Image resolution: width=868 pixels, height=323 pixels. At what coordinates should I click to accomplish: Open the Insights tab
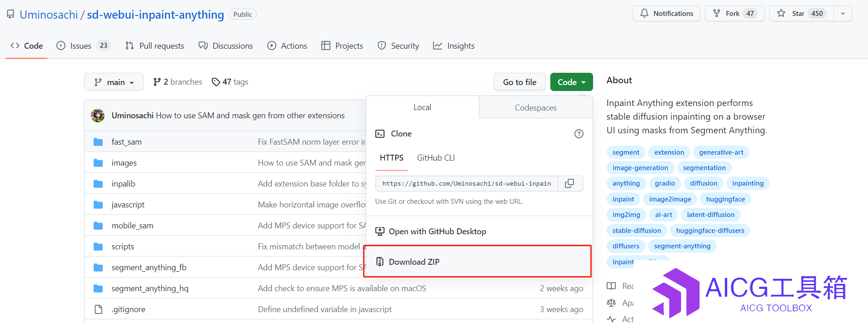pyautogui.click(x=454, y=46)
